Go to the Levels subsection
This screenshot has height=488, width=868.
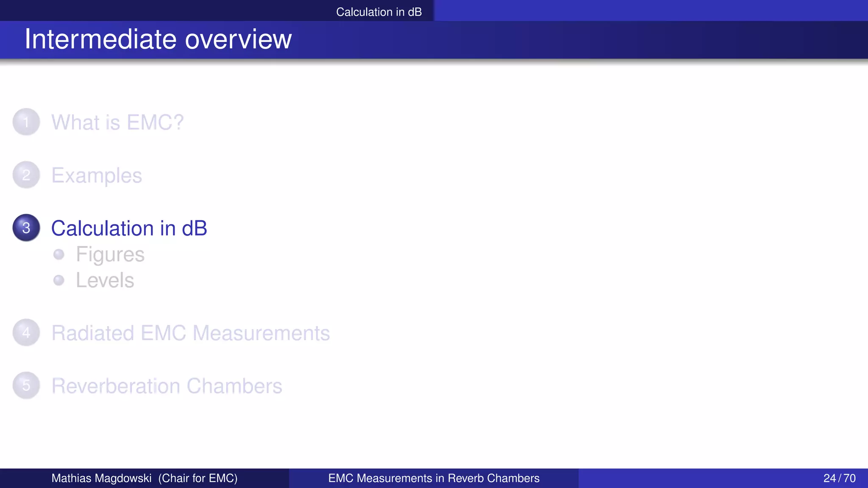[x=105, y=280]
